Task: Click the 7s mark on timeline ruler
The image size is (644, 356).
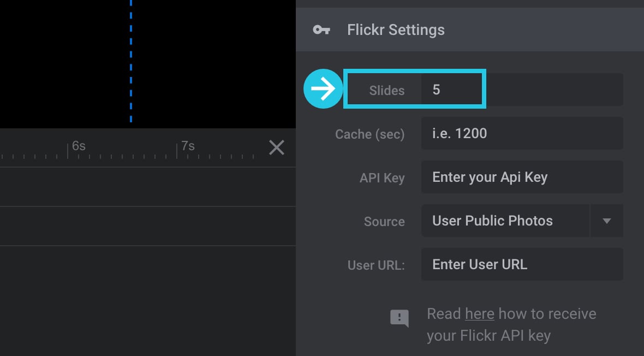Action: click(x=188, y=146)
